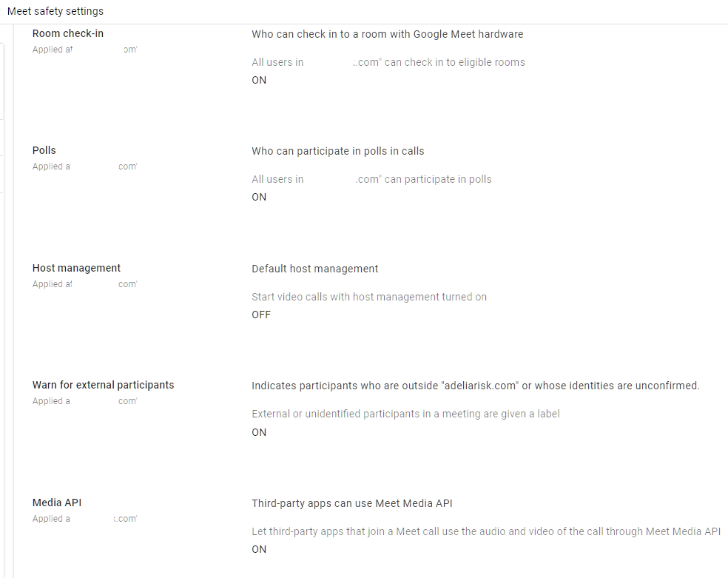This screenshot has height=578, width=728.
Task: Open the Warn for external participants setting
Action: click(x=103, y=385)
